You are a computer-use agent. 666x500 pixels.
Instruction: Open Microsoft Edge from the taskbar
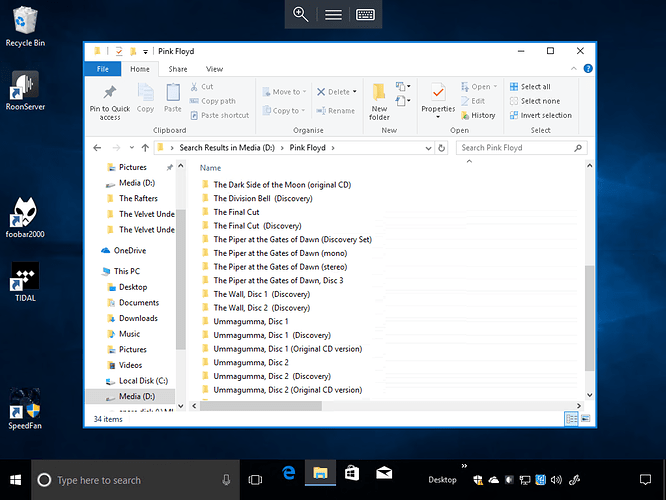point(288,473)
